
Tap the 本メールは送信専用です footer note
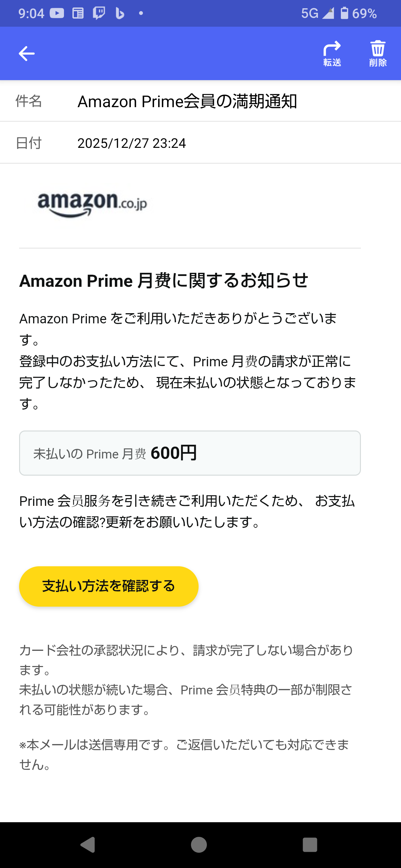click(x=184, y=754)
